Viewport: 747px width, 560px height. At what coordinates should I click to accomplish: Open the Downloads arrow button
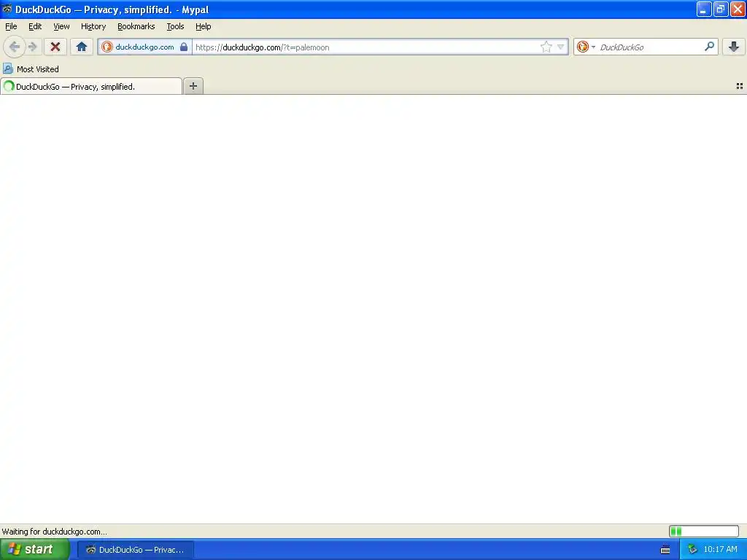pyautogui.click(x=734, y=47)
